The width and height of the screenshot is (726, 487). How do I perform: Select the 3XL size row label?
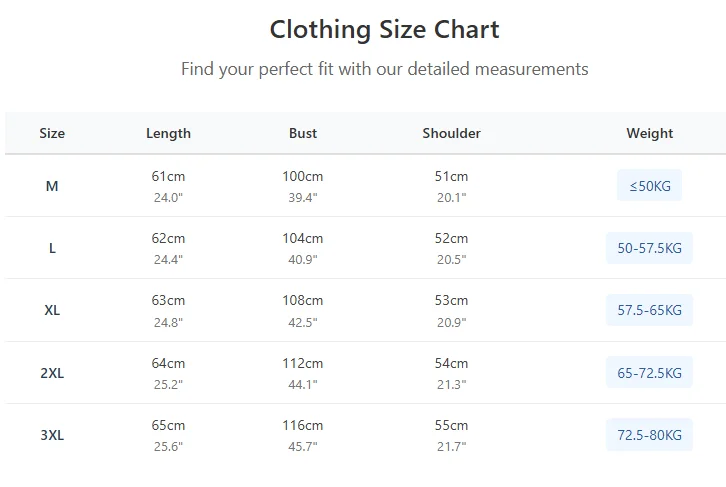52,435
